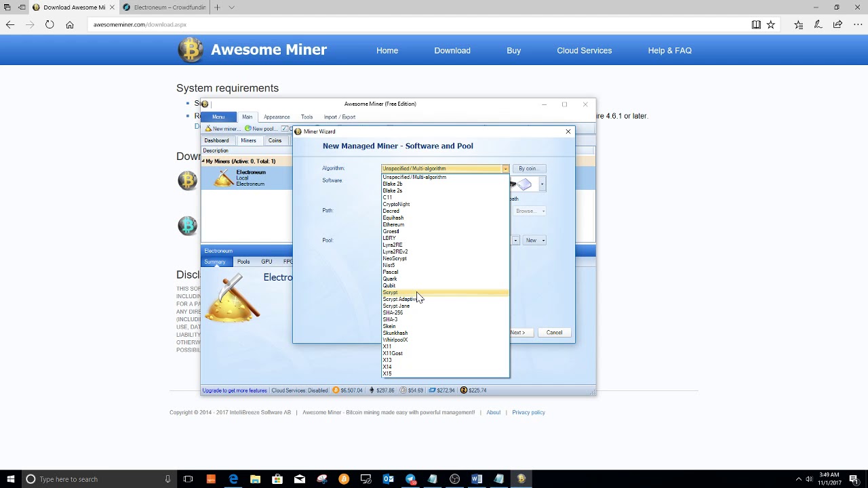Click Cancel in the Miner Wizard
The image size is (868, 488).
pyautogui.click(x=554, y=333)
